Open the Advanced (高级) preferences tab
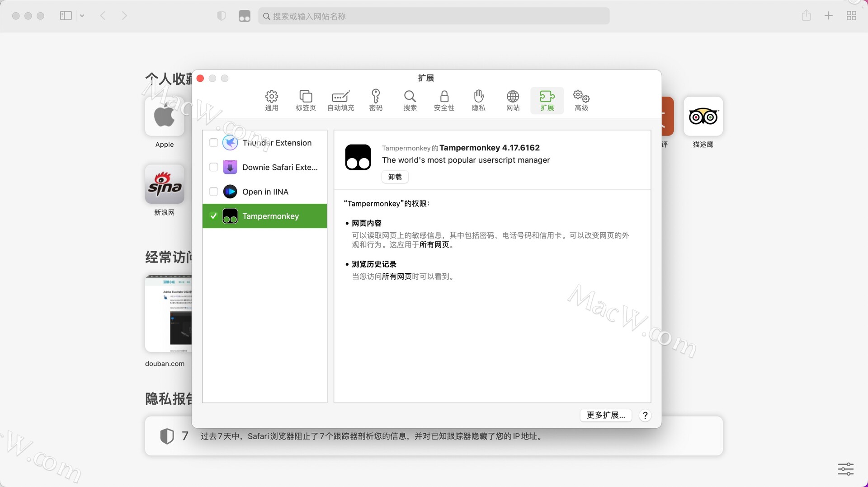The height and width of the screenshot is (487, 868). pyautogui.click(x=581, y=100)
